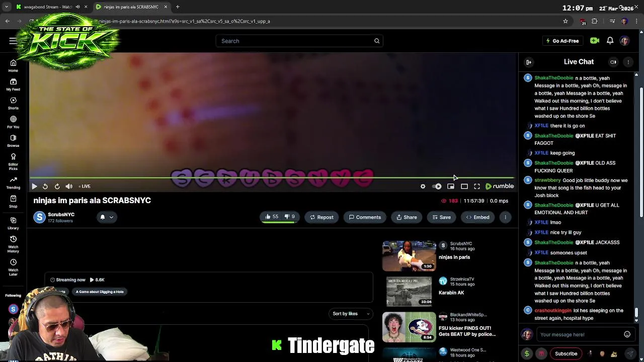Open Shorts in the sidebar
The height and width of the screenshot is (362, 644).
13,103
